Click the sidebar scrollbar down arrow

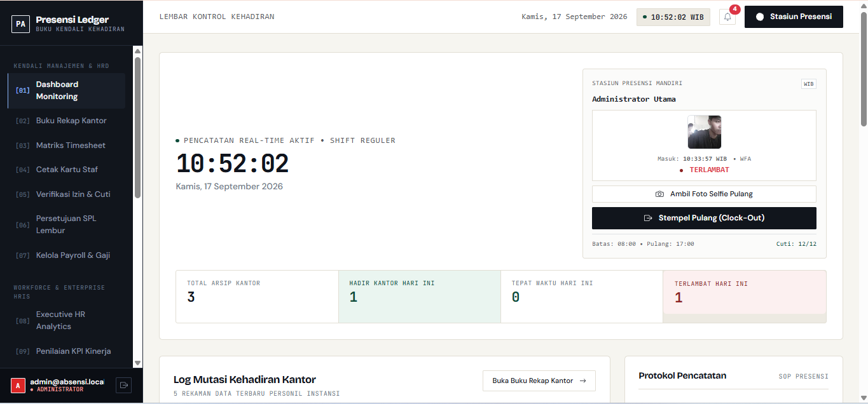click(x=137, y=363)
